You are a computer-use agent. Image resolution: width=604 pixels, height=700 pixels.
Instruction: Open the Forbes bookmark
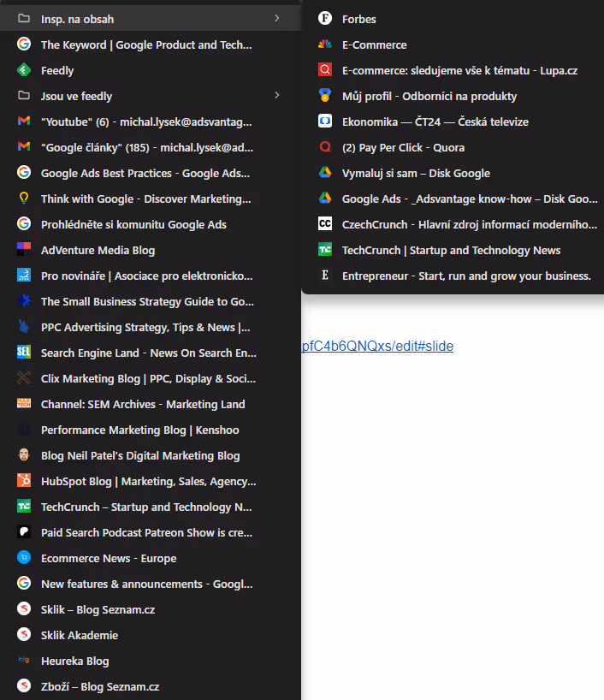tap(453, 19)
